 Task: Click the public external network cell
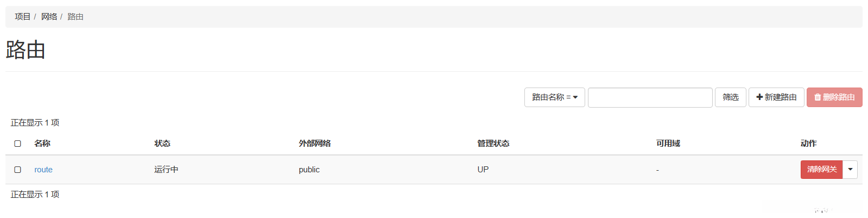(x=309, y=170)
